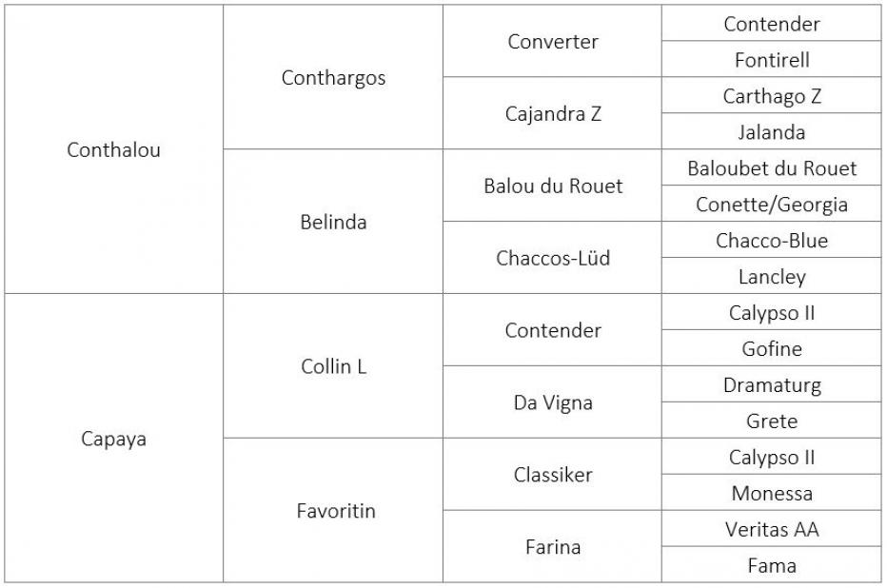The width and height of the screenshot is (887, 588).
Task: Click the Da Vigna cell
Action: pyautogui.click(x=553, y=402)
